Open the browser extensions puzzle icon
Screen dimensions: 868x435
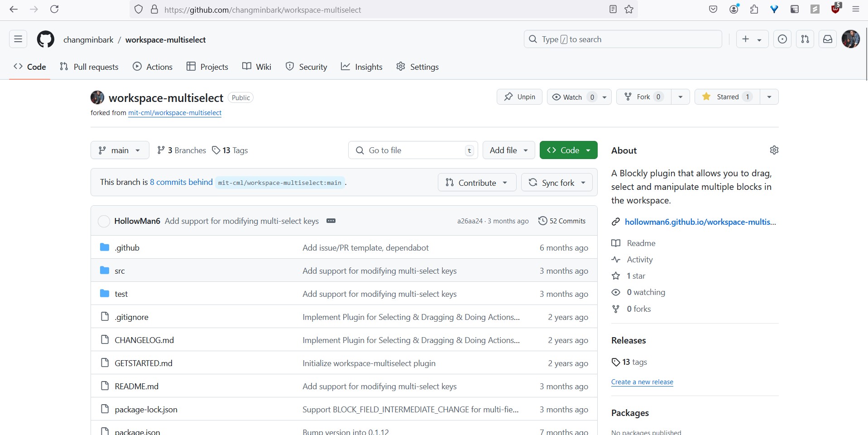tap(754, 9)
